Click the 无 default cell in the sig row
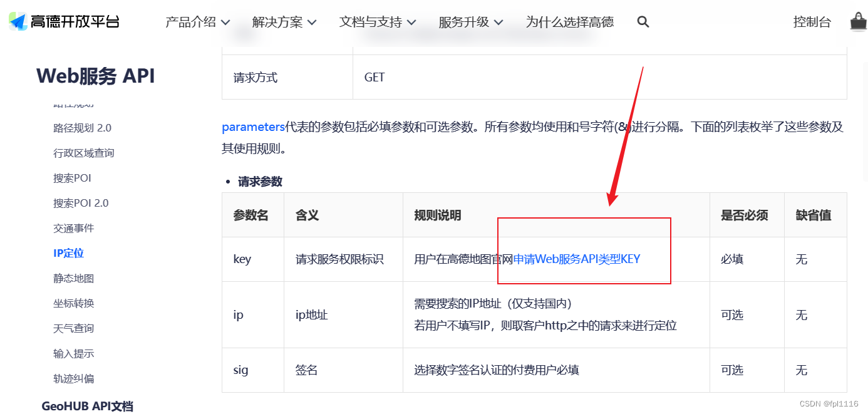868x414 pixels. [x=815, y=370]
